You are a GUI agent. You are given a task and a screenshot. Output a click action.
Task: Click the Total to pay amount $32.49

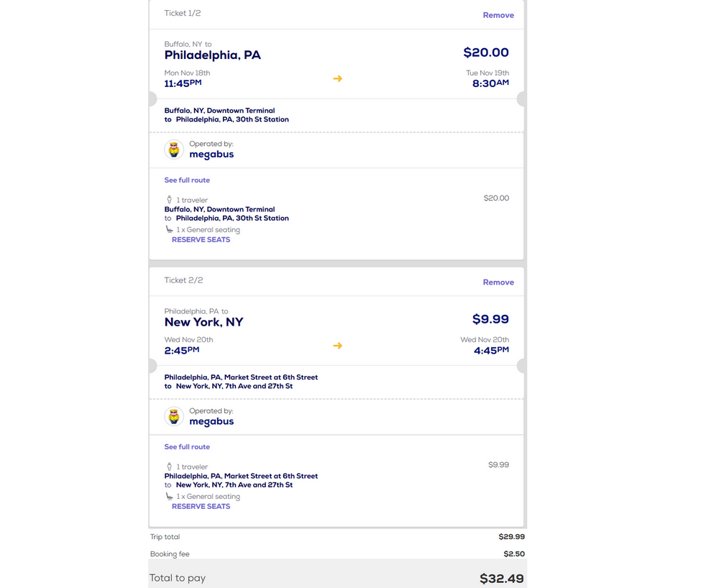click(502, 577)
